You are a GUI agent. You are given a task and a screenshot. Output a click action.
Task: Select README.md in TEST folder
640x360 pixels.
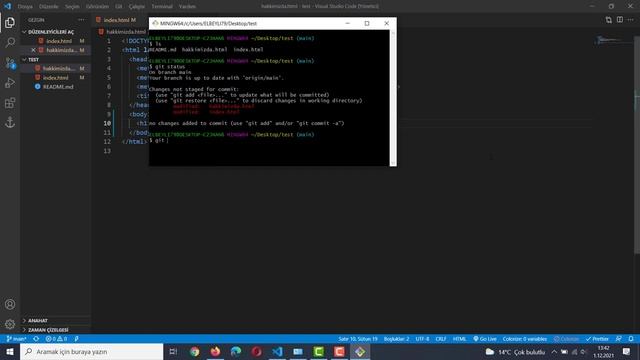click(x=58, y=87)
